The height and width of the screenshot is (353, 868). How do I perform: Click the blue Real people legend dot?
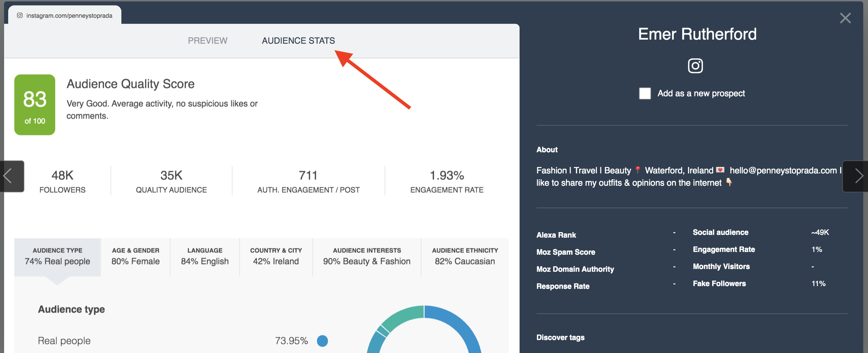point(322,341)
